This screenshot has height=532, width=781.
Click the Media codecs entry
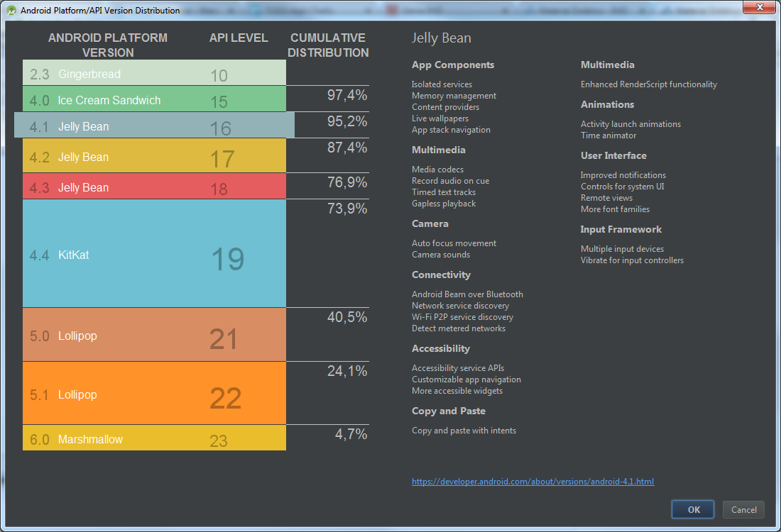point(437,170)
